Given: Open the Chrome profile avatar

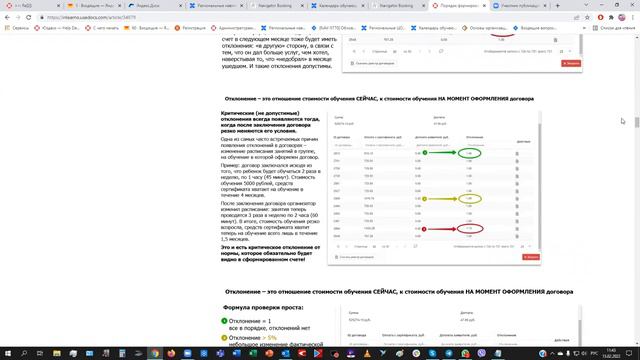Looking at the screenshot, I should 622,18.
